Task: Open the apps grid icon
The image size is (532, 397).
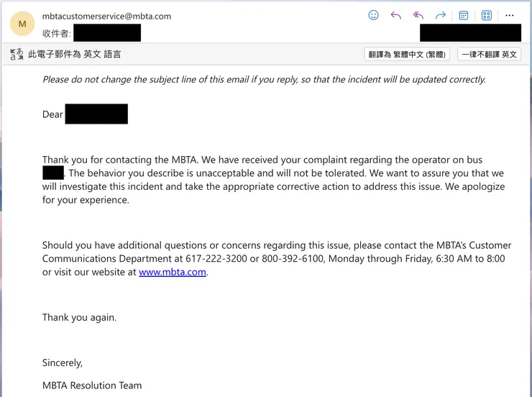Action: point(487,15)
